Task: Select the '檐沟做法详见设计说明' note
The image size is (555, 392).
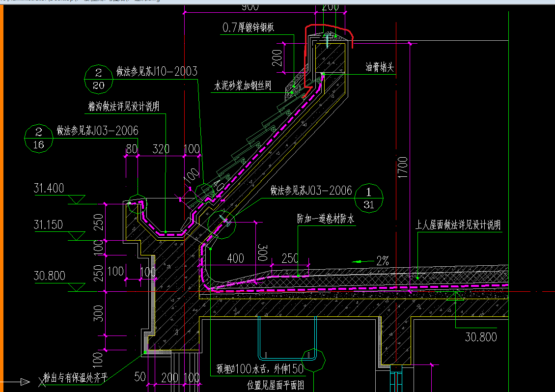Action: (124, 106)
